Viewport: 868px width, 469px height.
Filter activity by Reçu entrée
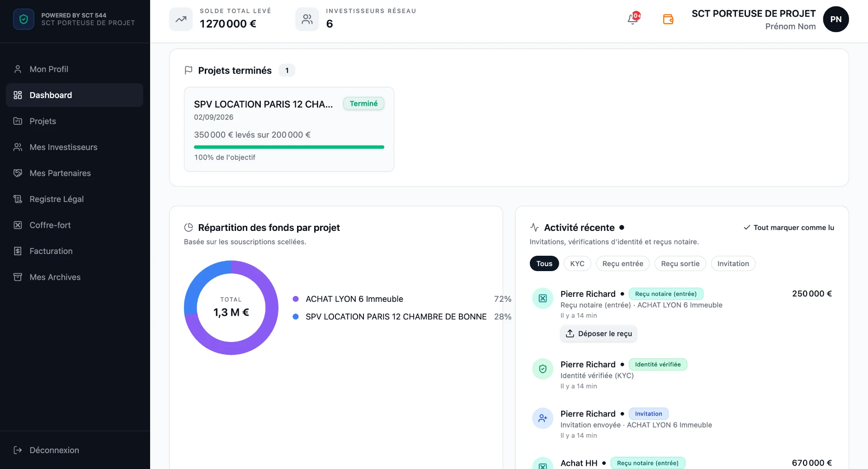coord(623,263)
